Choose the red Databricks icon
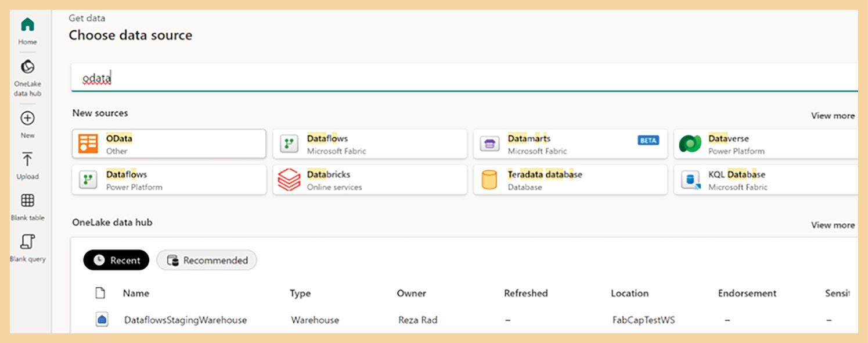 (289, 180)
